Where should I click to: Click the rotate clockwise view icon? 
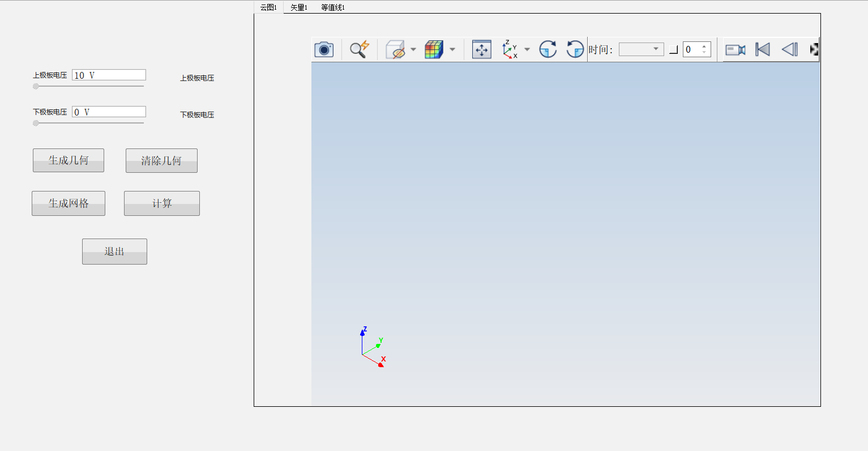548,49
